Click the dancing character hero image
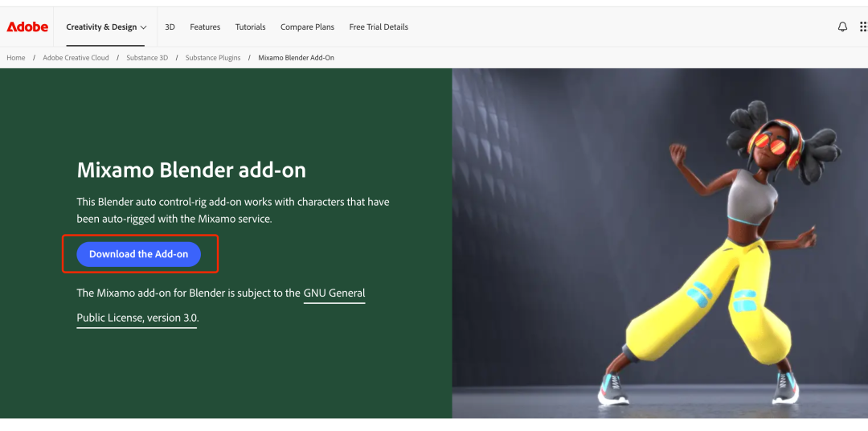 [660, 243]
